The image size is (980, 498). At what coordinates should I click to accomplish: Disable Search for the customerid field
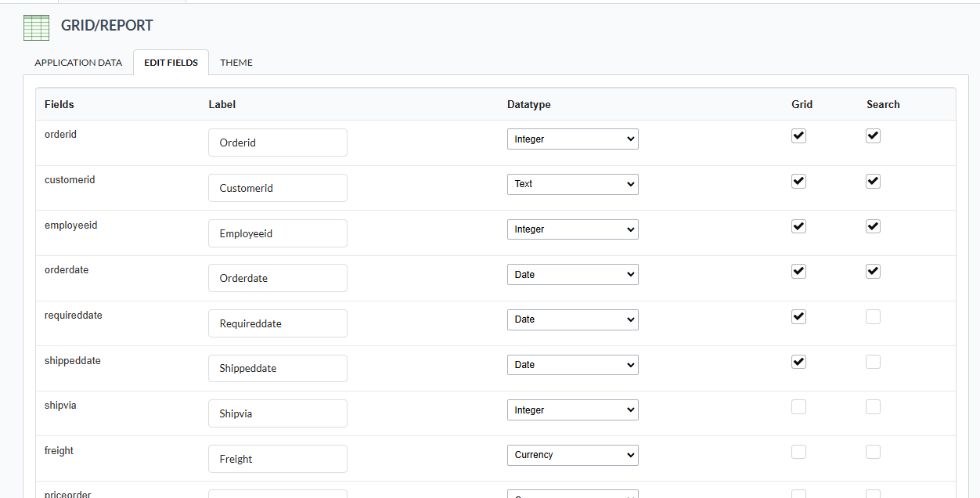pos(873,181)
